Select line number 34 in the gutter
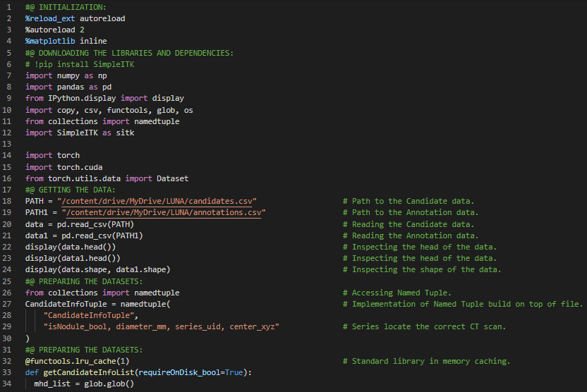This screenshot has width=587, height=392. click(8, 384)
